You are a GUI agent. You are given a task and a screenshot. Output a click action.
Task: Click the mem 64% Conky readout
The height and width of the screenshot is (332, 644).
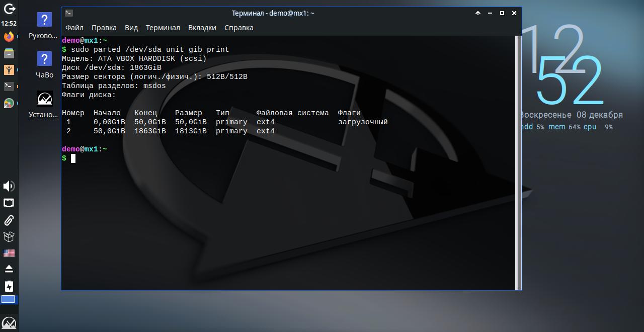564,127
